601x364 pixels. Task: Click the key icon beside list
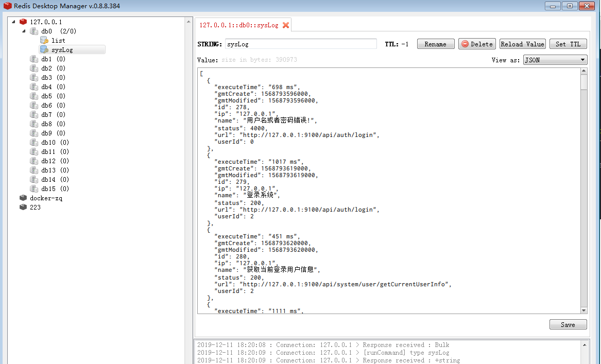pyautogui.click(x=44, y=40)
